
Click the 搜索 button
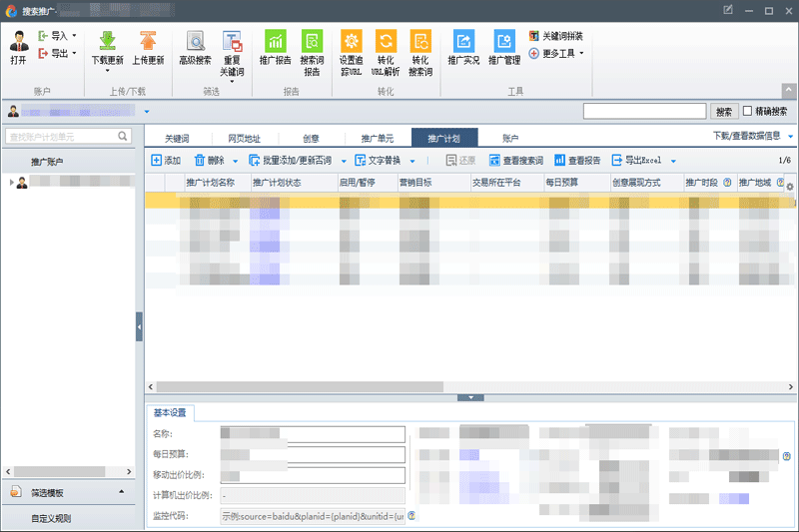pyautogui.click(x=724, y=112)
